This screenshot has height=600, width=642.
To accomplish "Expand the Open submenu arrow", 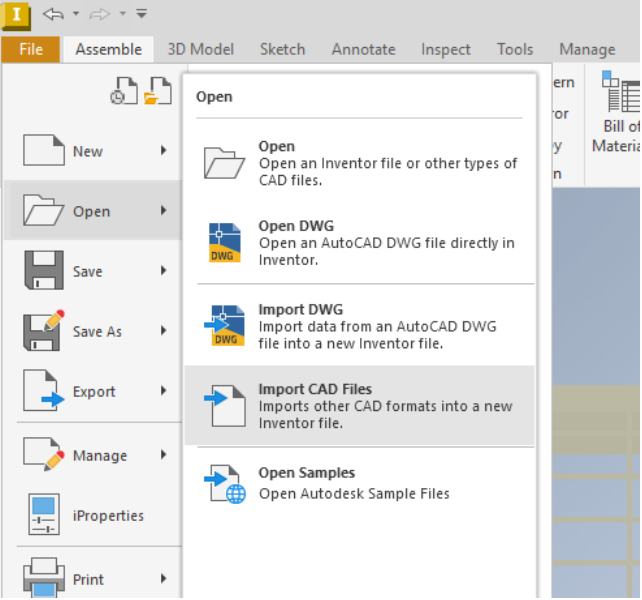I will tap(164, 210).
